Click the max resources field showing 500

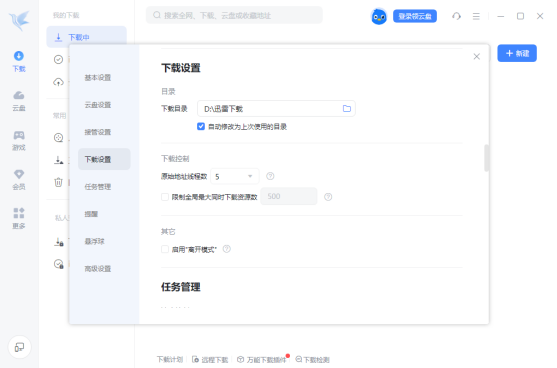click(x=289, y=196)
